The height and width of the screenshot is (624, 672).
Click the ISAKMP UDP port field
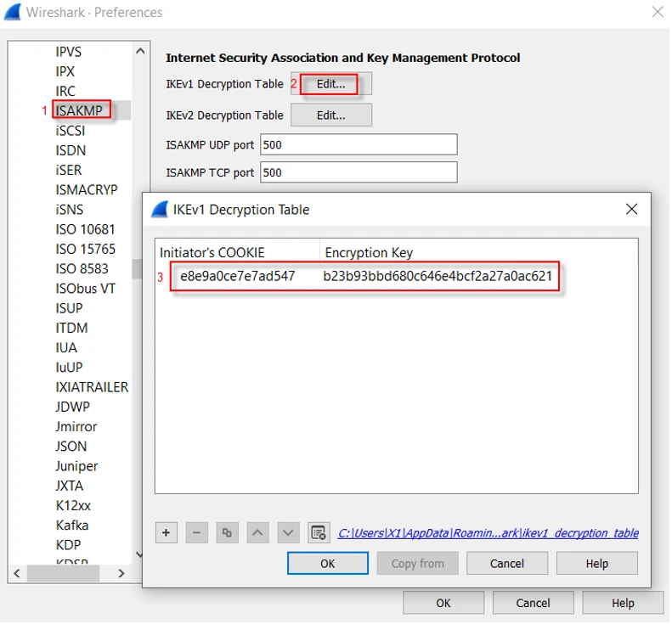coord(358,145)
